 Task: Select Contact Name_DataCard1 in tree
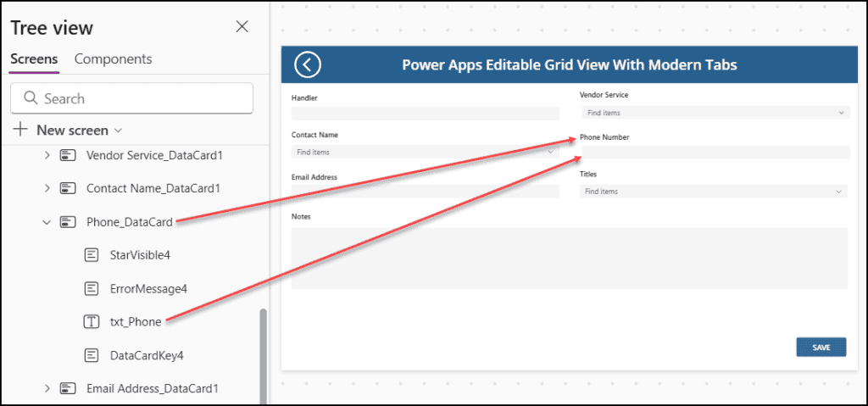[153, 189]
